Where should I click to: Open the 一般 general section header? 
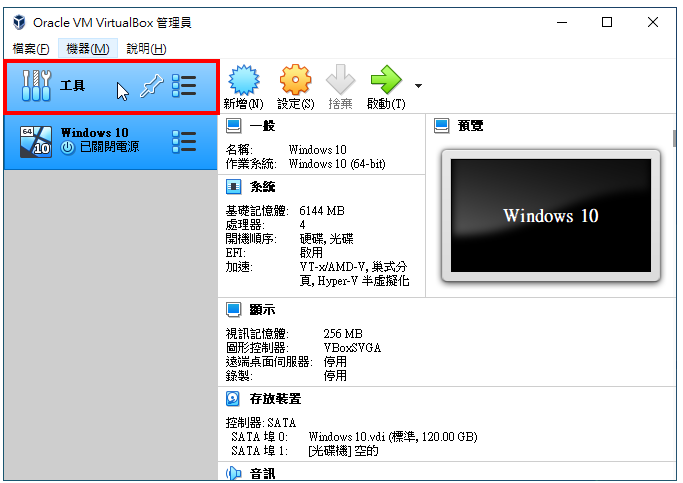[x=262, y=126]
